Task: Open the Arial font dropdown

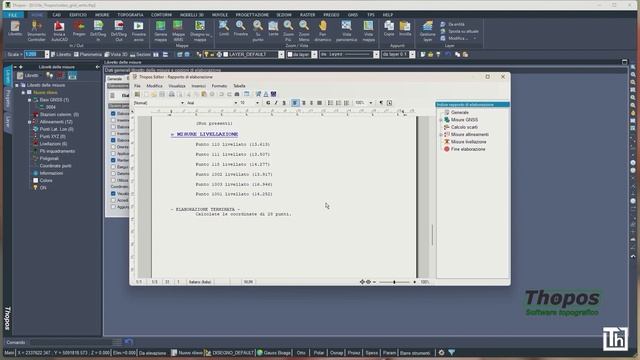Action: tap(236, 103)
